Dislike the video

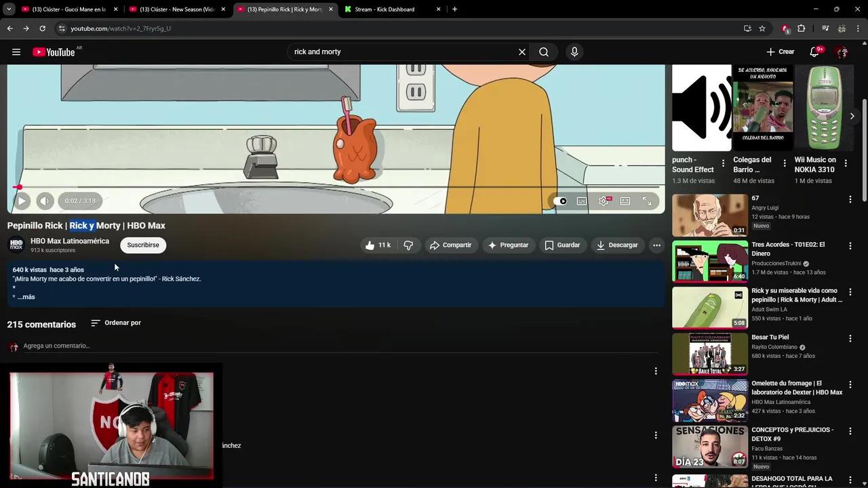408,245
